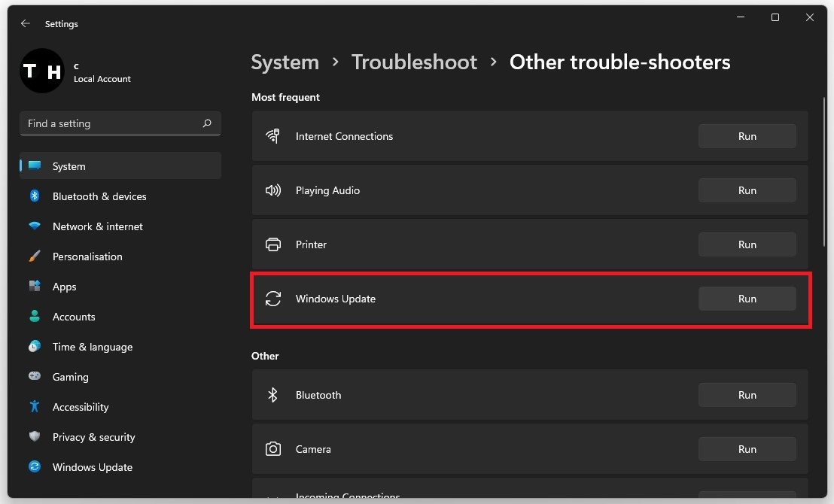Viewport: 834px width, 504px height.
Task: Click the Playing Audio speaker icon
Action: [x=273, y=190]
